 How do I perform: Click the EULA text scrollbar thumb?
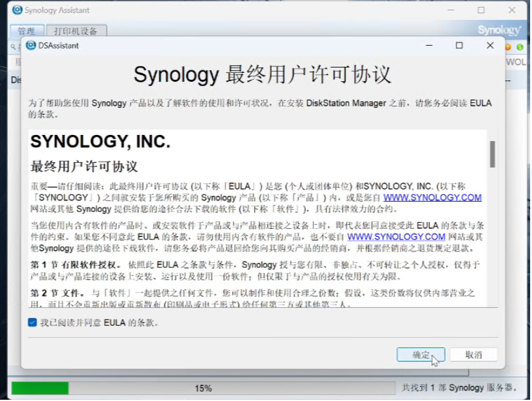(x=494, y=155)
